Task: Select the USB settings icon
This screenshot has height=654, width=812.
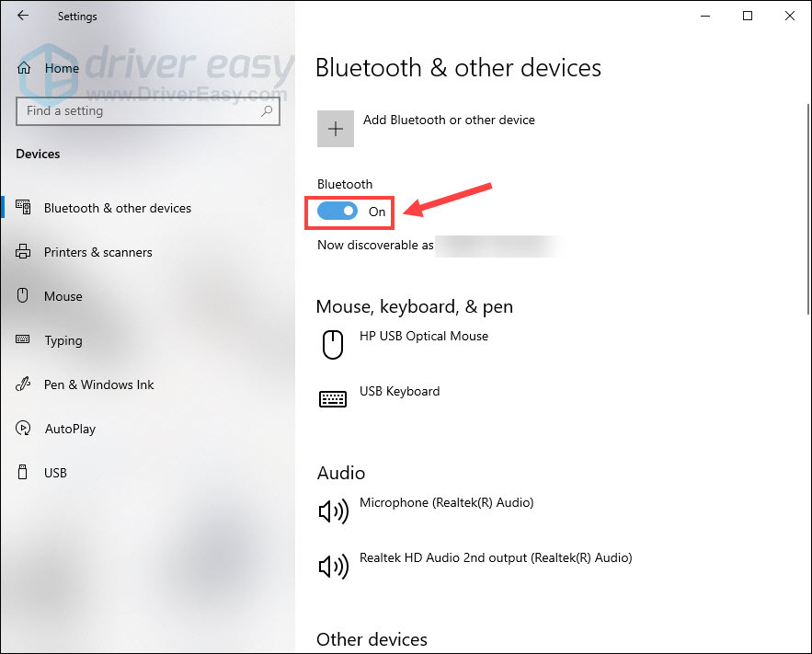Action: tap(22, 472)
